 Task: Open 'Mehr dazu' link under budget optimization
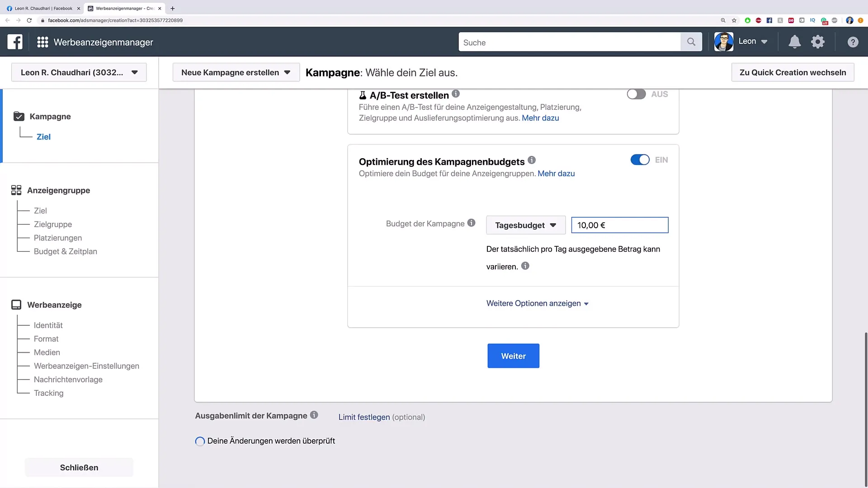pos(556,174)
